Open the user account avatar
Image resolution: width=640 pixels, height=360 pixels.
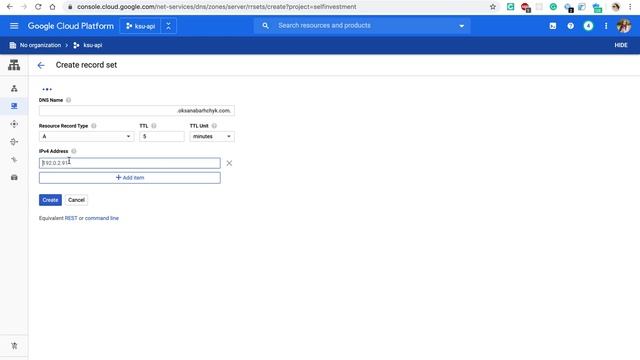624,26
